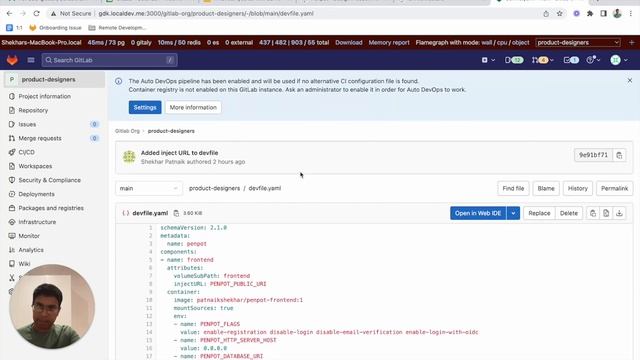The width and height of the screenshot is (640, 360).
Task: Open Merge requests in sidebar
Action: point(40,138)
